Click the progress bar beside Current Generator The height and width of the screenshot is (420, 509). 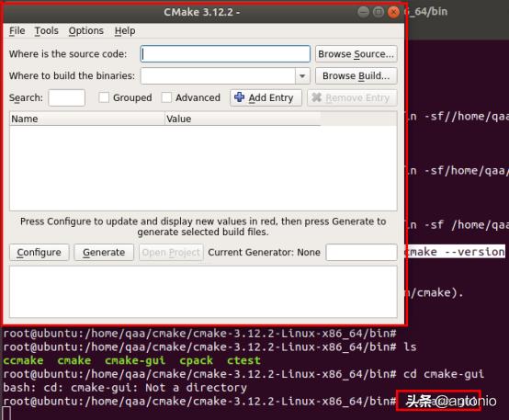[x=361, y=253]
